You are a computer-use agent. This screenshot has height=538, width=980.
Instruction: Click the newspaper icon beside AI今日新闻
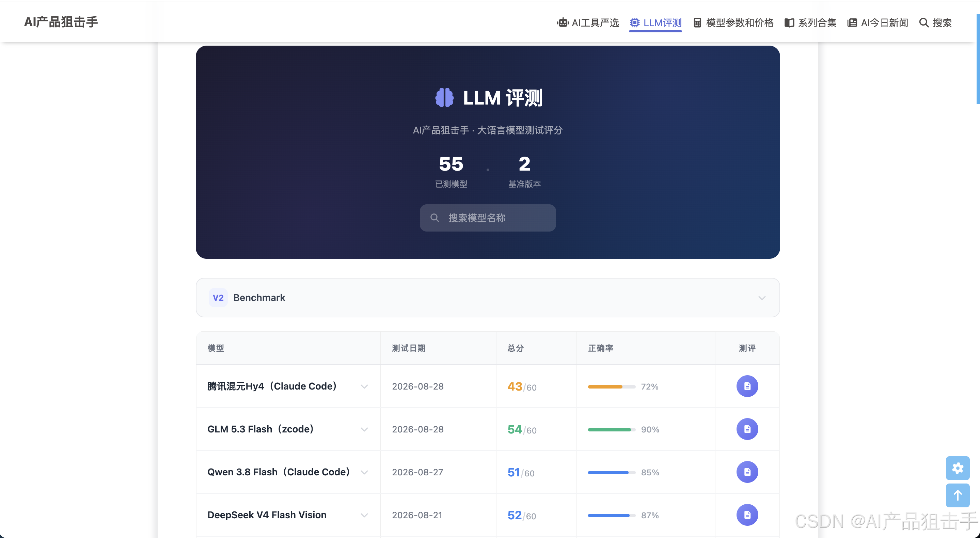(852, 23)
